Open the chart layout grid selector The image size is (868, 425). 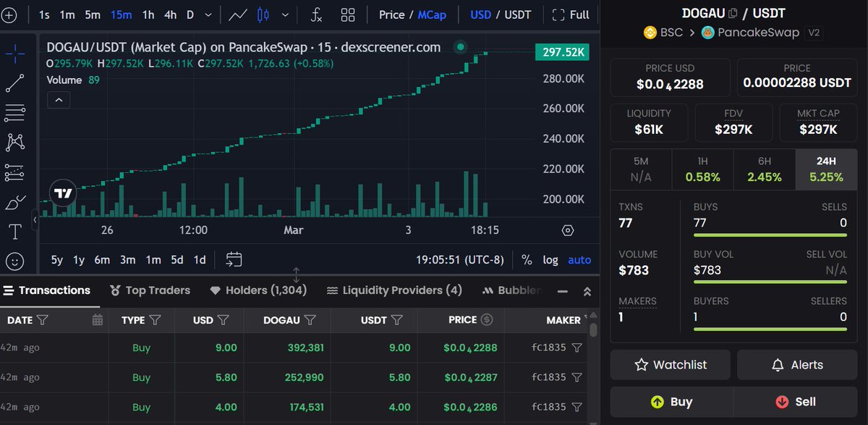coord(348,14)
